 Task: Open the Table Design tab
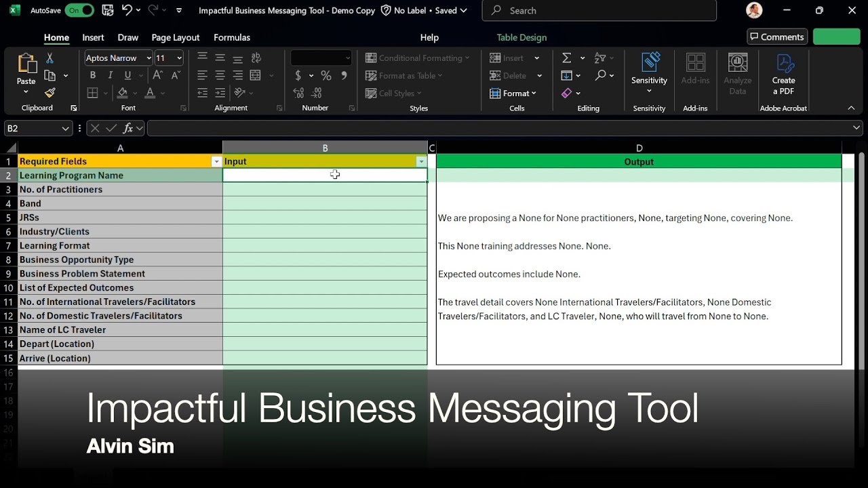[x=521, y=37]
